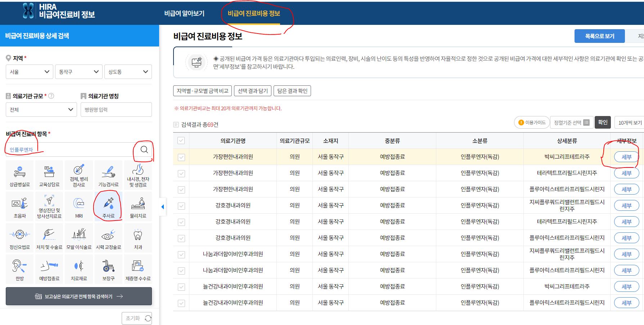644x325 pixels.
Task: Open the 정렬기준 선택 sort selector
Action: click(572, 123)
